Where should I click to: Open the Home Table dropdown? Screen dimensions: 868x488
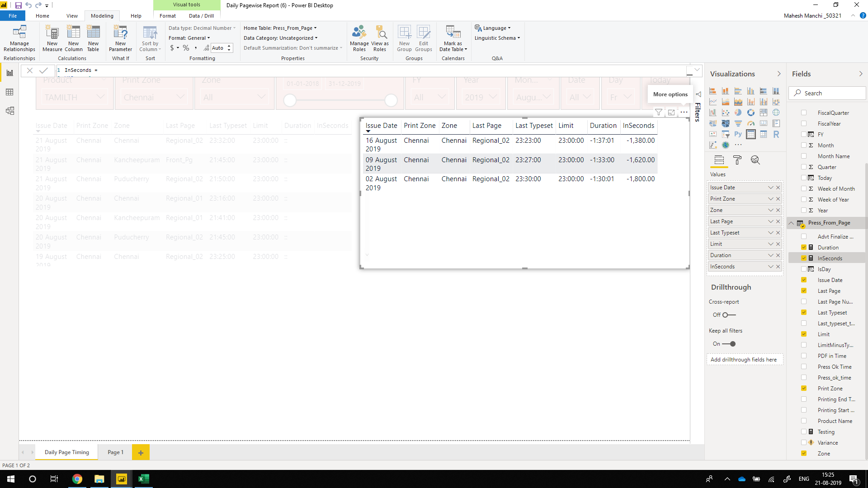point(280,28)
